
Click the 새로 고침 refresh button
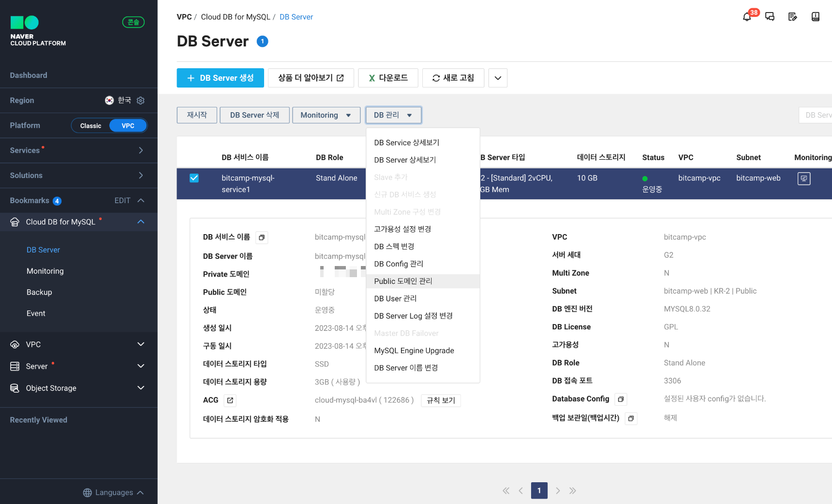[453, 78]
